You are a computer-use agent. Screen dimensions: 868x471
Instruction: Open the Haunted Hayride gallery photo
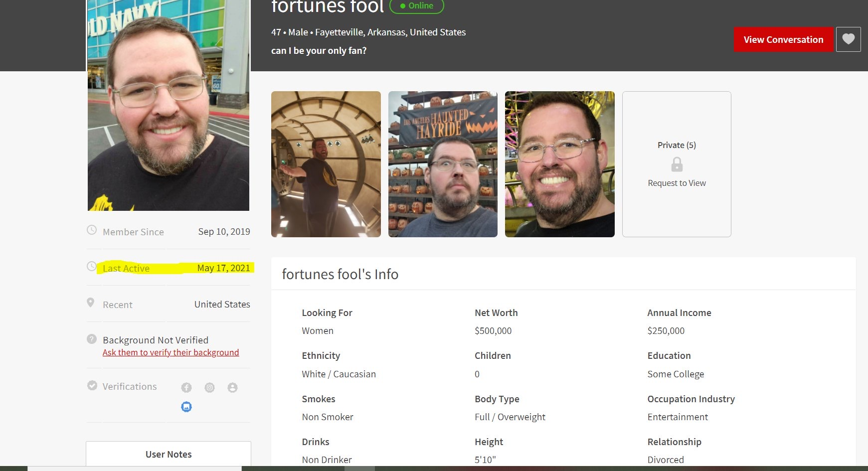coord(443,164)
